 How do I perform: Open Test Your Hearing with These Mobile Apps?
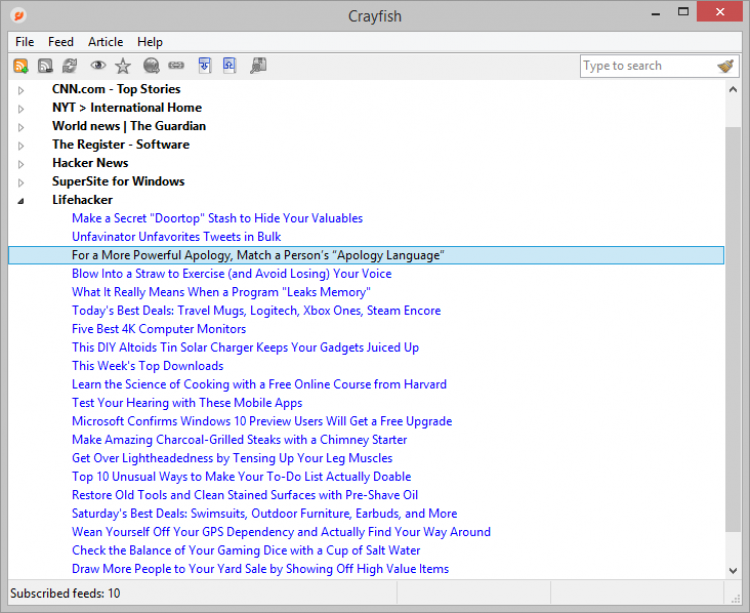tap(187, 403)
